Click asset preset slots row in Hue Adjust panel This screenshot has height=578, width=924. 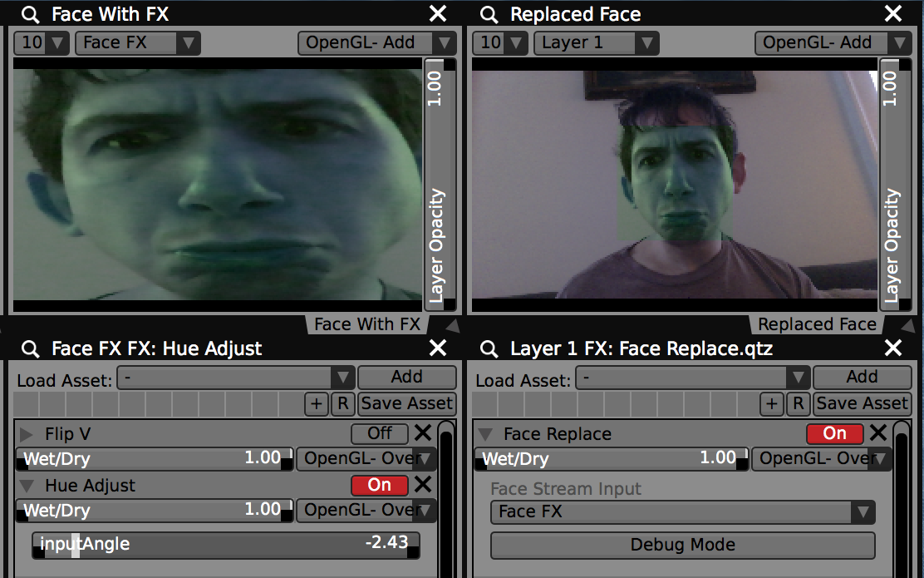tap(157, 404)
